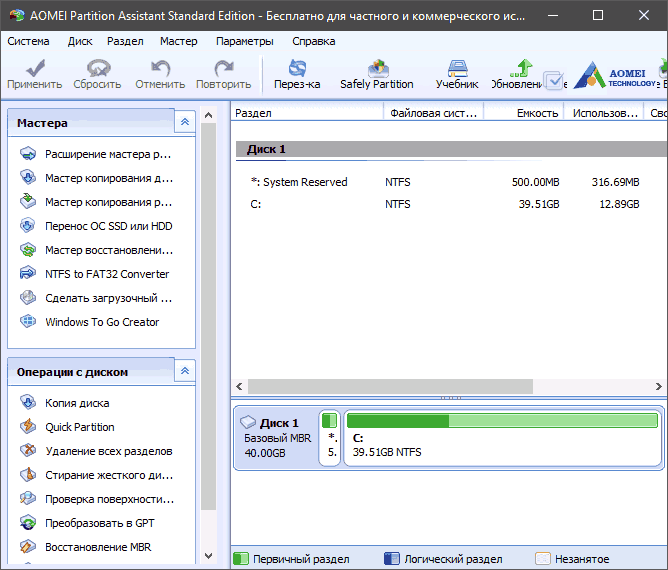Sort by Емкость column header
Screen dimensions: 668x570
point(524,113)
